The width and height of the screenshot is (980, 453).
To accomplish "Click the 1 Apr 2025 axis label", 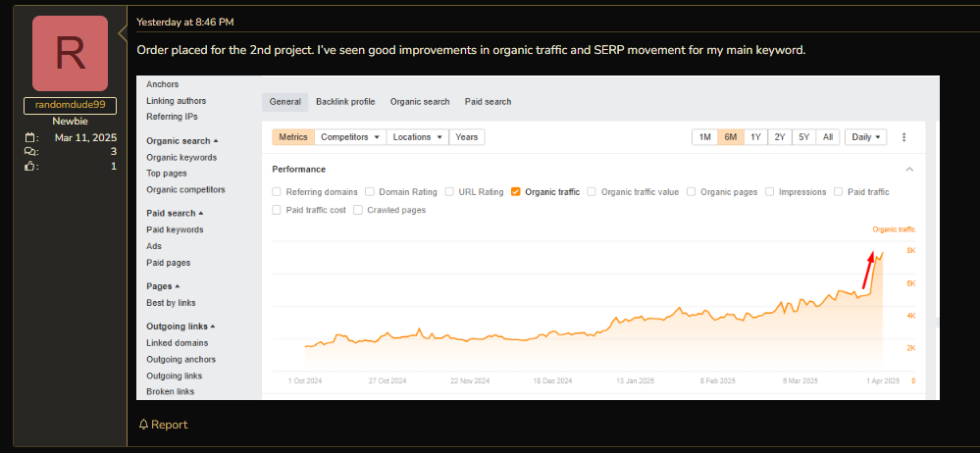I will click(x=883, y=380).
